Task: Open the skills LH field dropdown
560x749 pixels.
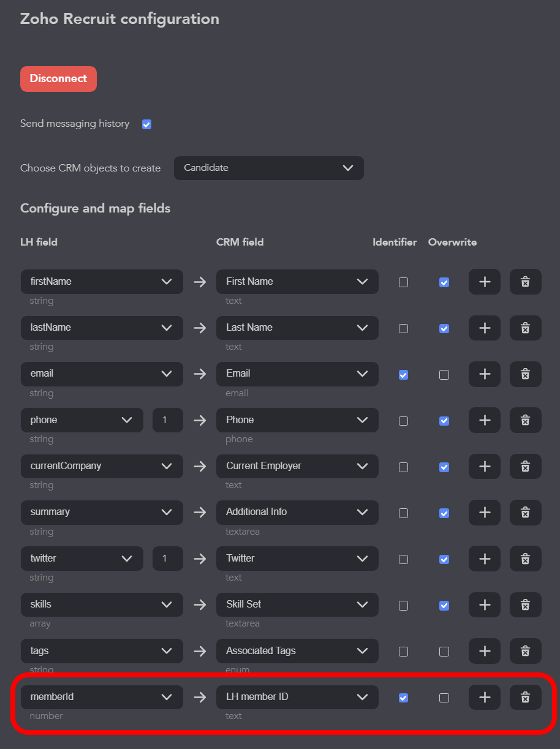Action: click(x=102, y=604)
